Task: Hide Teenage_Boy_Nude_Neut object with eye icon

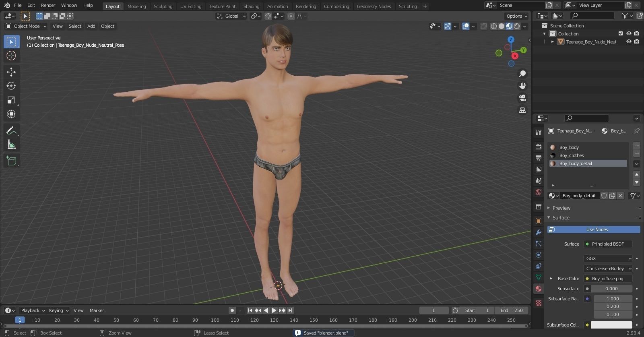Action: [629, 41]
